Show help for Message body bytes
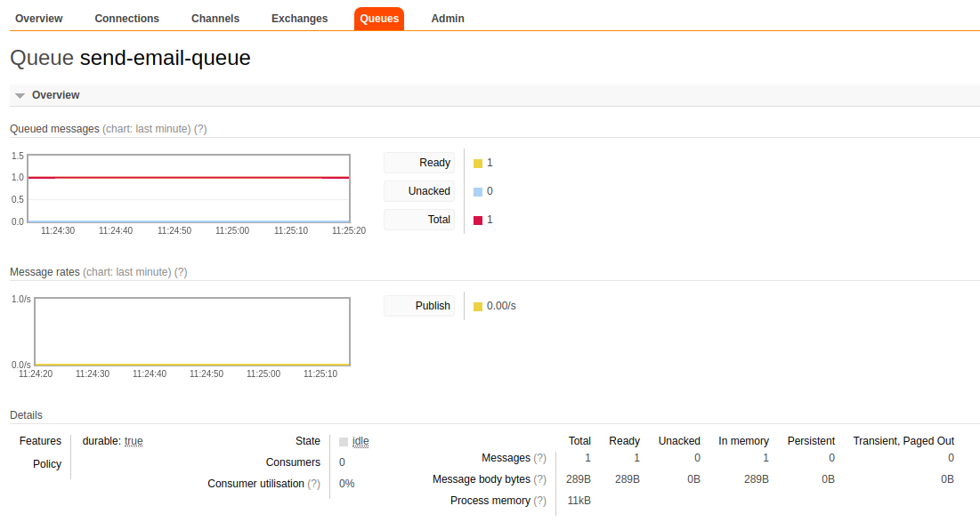980x522 pixels. point(539,479)
